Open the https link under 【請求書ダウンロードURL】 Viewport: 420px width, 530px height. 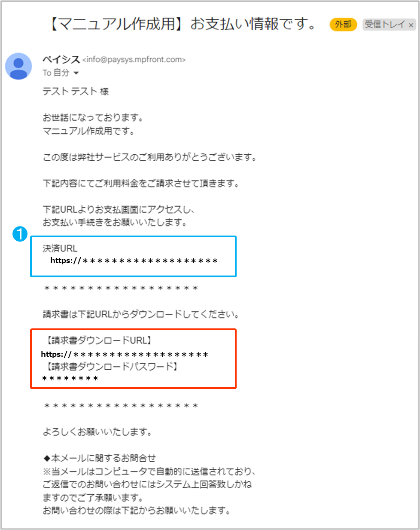tap(125, 354)
